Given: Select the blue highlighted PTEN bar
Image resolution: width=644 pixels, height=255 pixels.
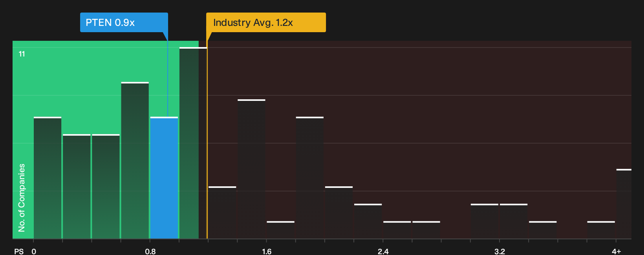Looking at the screenshot, I should pyautogui.click(x=164, y=178).
